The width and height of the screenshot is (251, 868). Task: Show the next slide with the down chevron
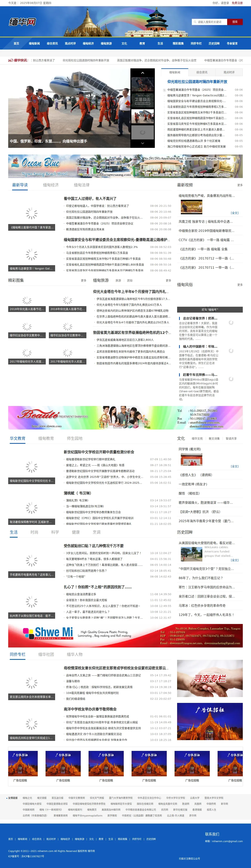point(143,143)
